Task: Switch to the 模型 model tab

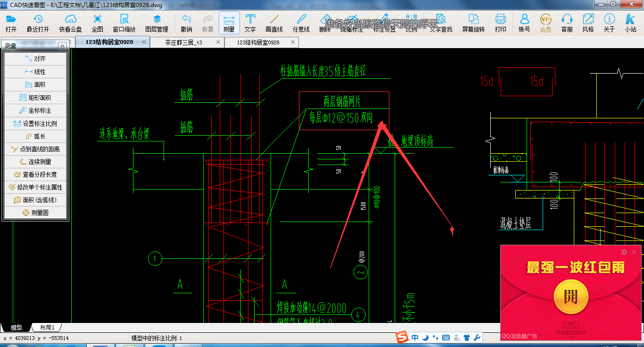Action: (x=17, y=327)
